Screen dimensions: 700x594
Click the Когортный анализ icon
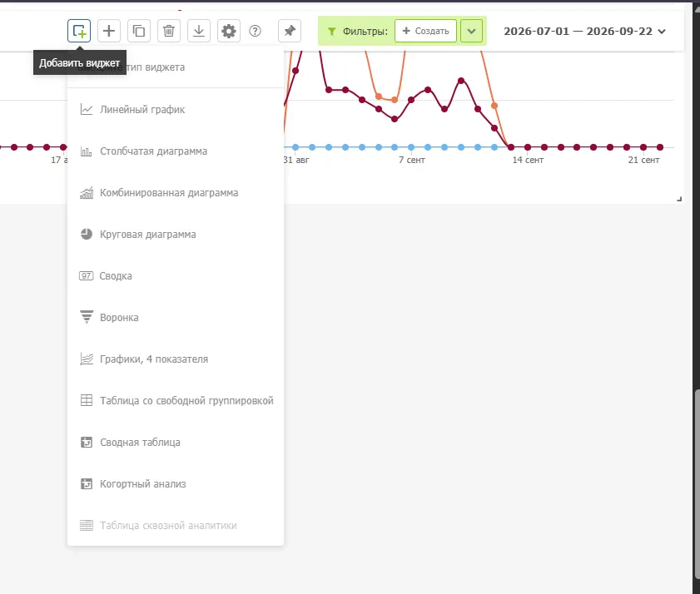[x=87, y=483]
